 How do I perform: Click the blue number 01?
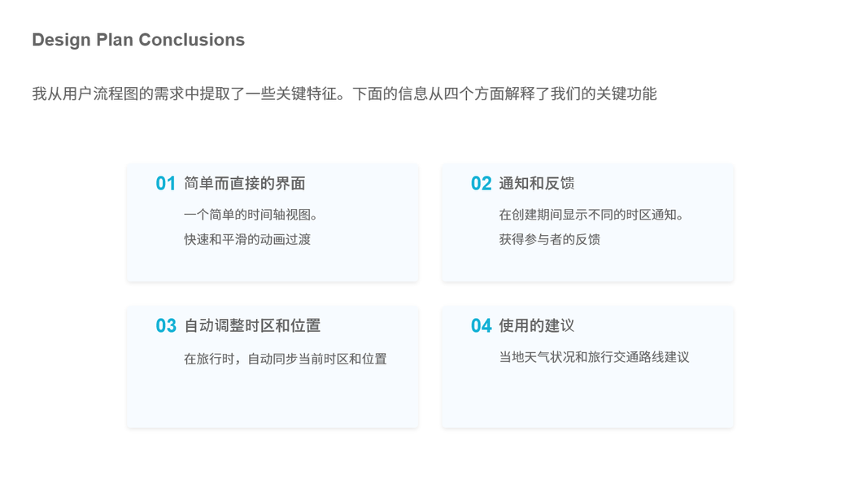click(x=166, y=184)
